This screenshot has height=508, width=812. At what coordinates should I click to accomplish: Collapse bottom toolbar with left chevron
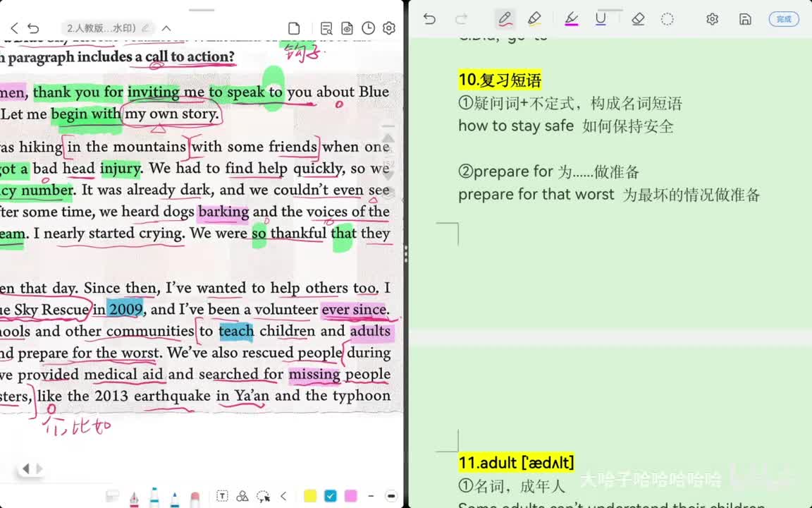point(283,496)
